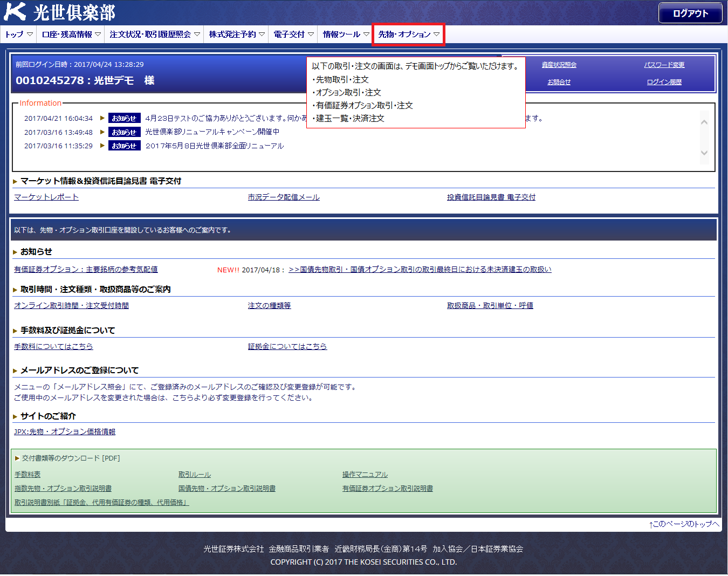The height and width of the screenshot is (576, 728).
Task: Click the account name 0010245278：光世デモ 様
Action: 85,80
